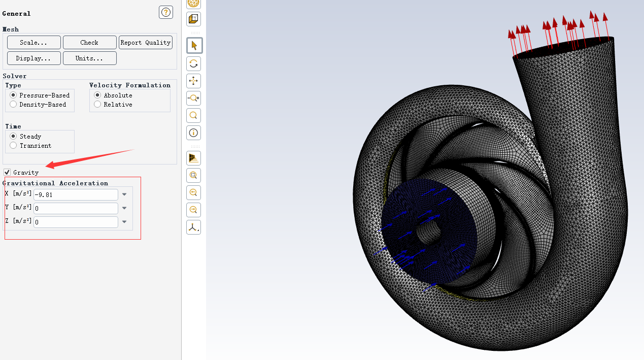Click the X gravity value field
The image size is (644, 360).
(x=76, y=194)
